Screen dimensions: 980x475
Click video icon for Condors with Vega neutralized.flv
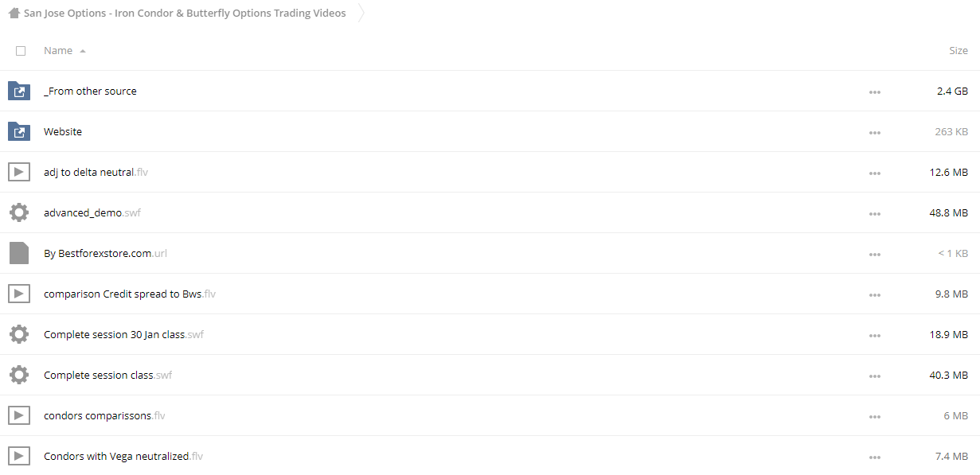click(x=19, y=456)
